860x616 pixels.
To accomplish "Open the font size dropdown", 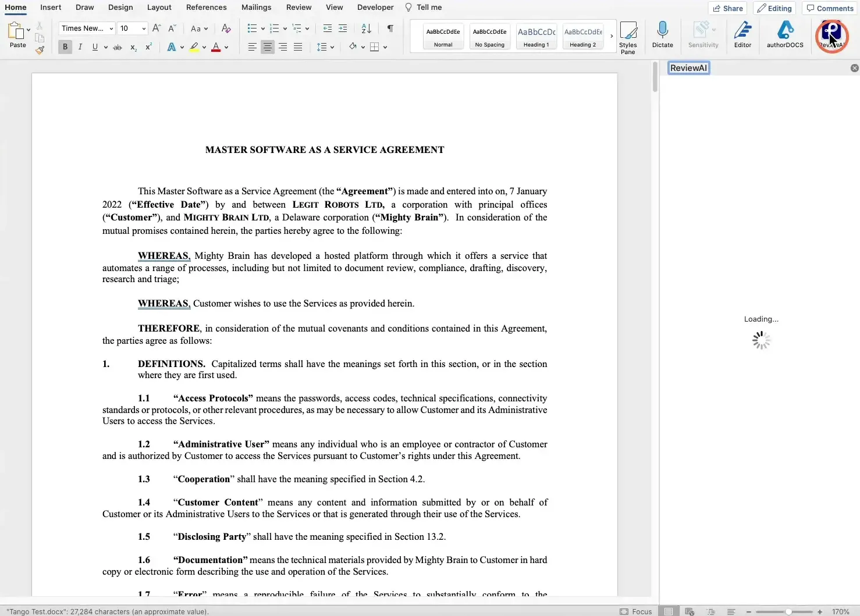I will [133, 28].
